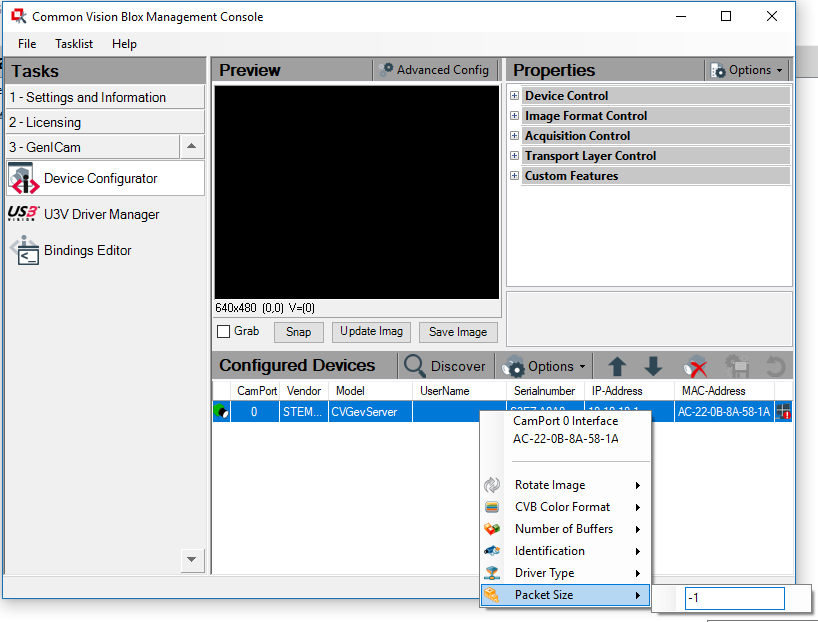
Task: Sort by the IP-Address column header
Action: point(630,391)
